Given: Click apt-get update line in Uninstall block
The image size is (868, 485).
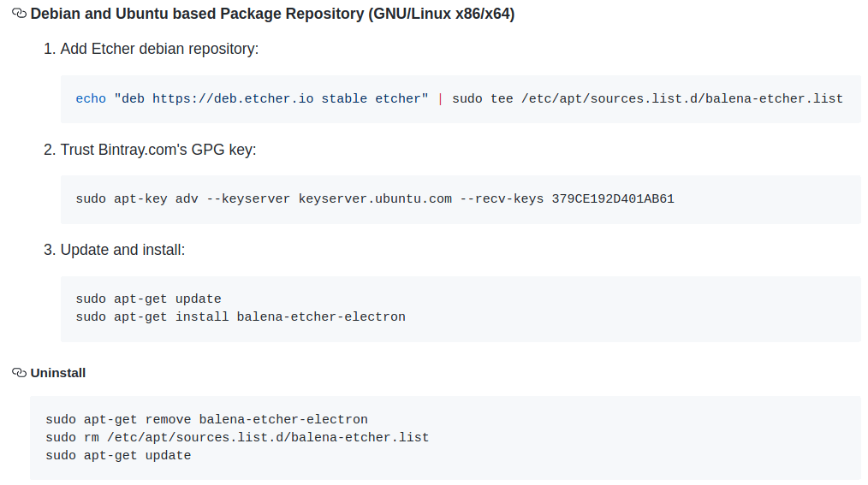Looking at the screenshot, I should point(118,455).
